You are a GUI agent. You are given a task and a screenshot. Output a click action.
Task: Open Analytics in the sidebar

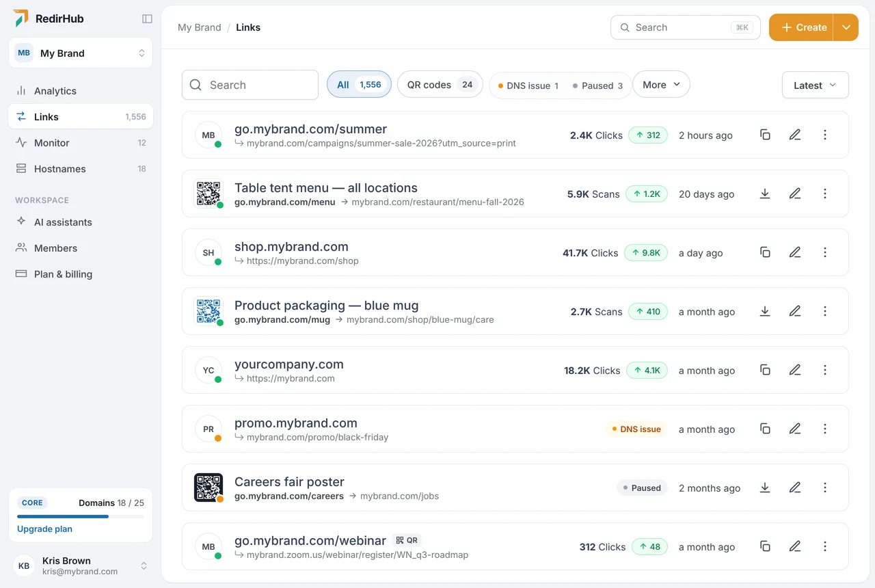pyautogui.click(x=81, y=90)
